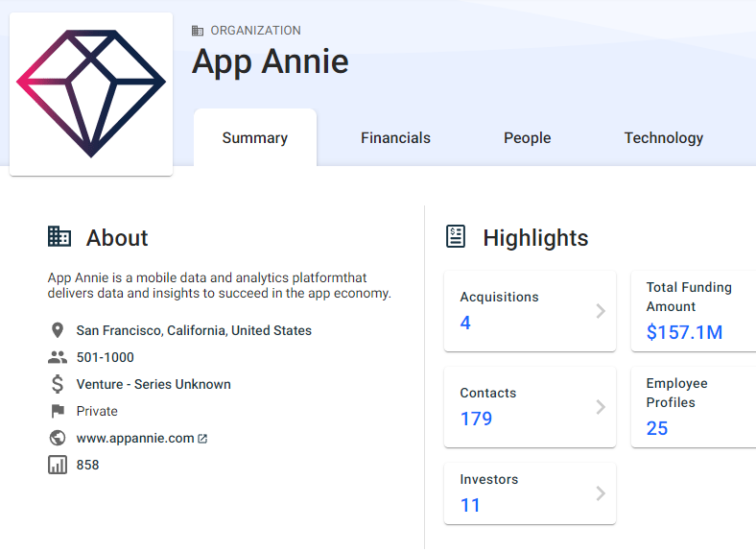Select the 501-1000 employee count
756x552 pixels.
click(106, 357)
